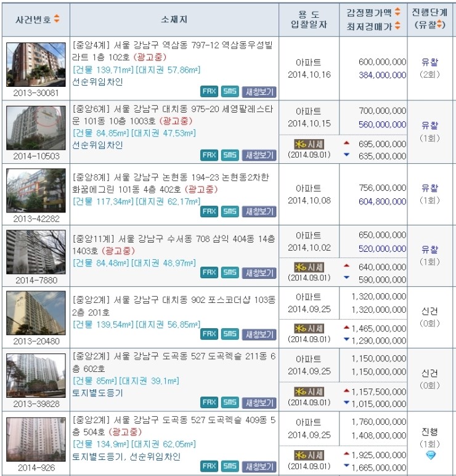Viewport: 456px width, 476px height.
Task: Open property thumbnail for case 2013-30081
Action: click(36, 65)
